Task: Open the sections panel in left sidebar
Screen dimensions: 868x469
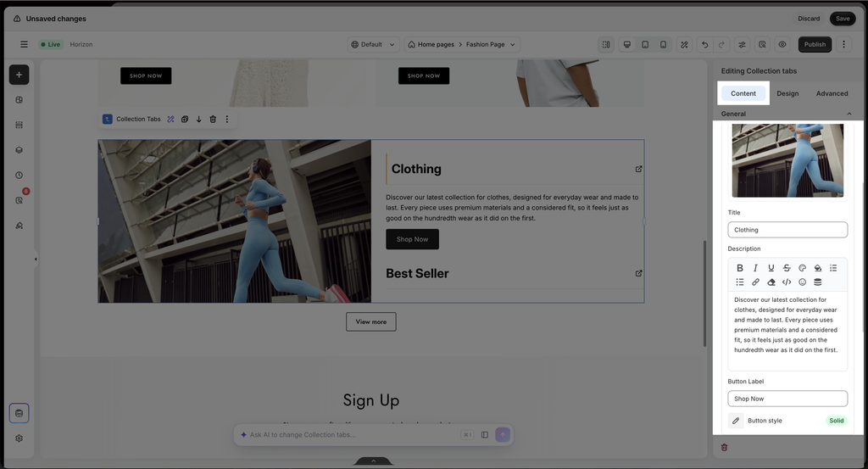Action: [19, 126]
